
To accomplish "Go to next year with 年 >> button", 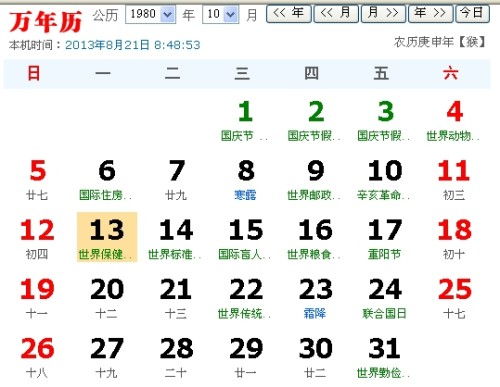I will click(430, 13).
